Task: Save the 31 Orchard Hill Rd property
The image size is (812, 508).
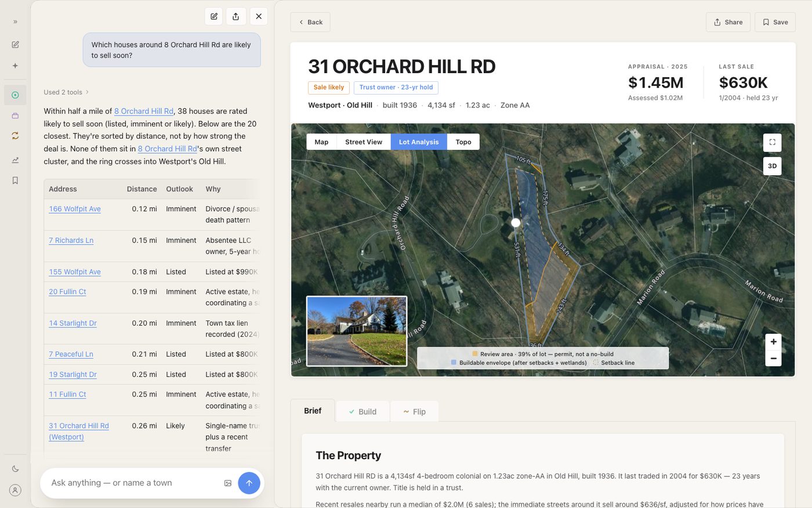Action: click(775, 22)
